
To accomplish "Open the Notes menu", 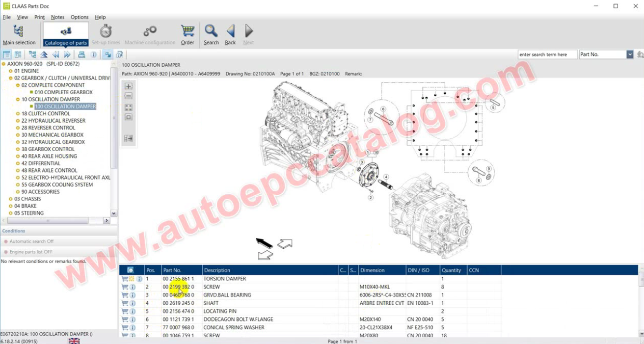I will [57, 17].
